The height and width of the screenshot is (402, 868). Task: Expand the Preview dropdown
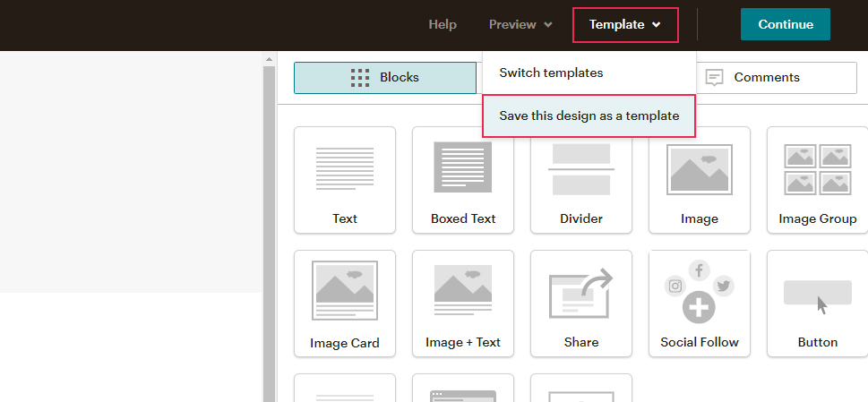click(x=520, y=25)
